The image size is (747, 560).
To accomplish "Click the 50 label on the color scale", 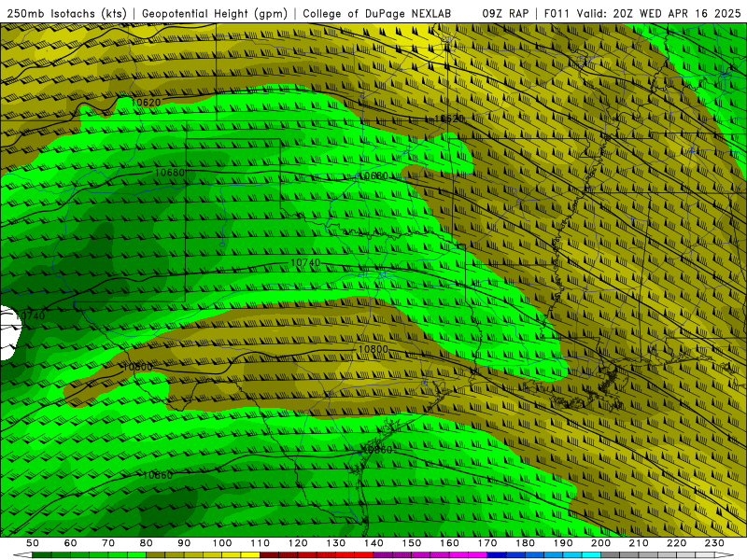I will (x=33, y=543).
